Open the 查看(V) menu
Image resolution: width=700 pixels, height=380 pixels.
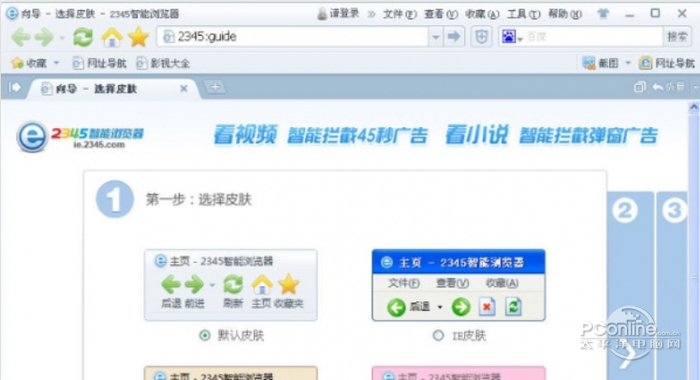441,14
